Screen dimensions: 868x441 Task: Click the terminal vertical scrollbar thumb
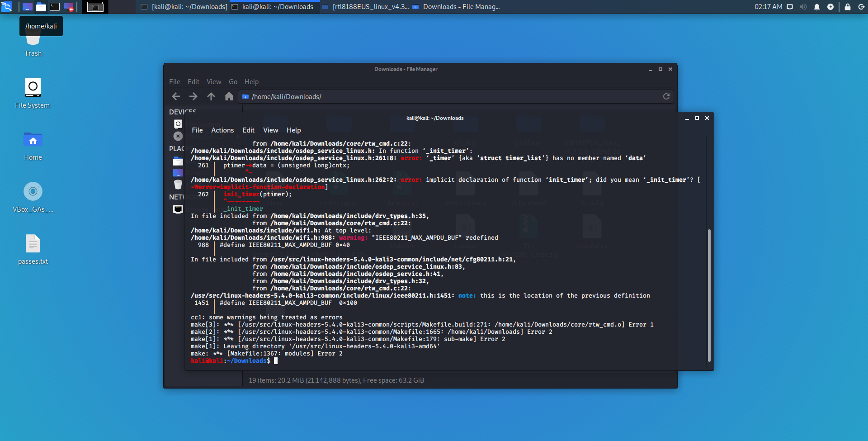(709, 295)
